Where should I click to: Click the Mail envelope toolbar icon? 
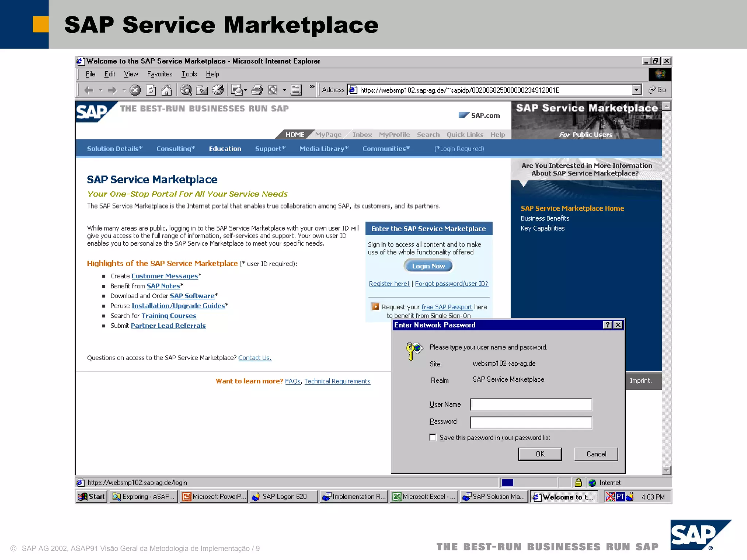(x=237, y=90)
